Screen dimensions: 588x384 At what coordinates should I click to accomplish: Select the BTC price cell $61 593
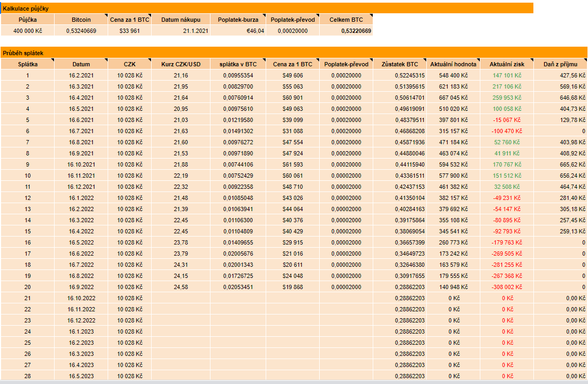(292, 164)
